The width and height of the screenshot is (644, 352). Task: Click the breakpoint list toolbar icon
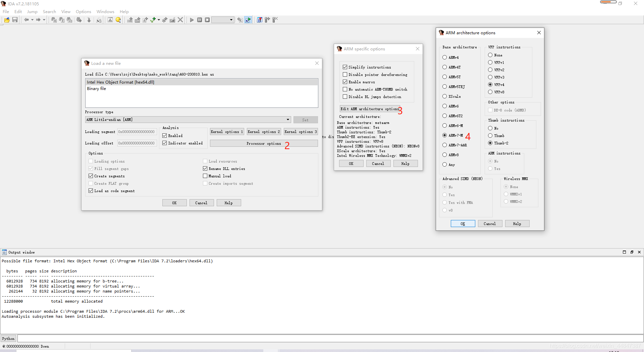point(260,20)
